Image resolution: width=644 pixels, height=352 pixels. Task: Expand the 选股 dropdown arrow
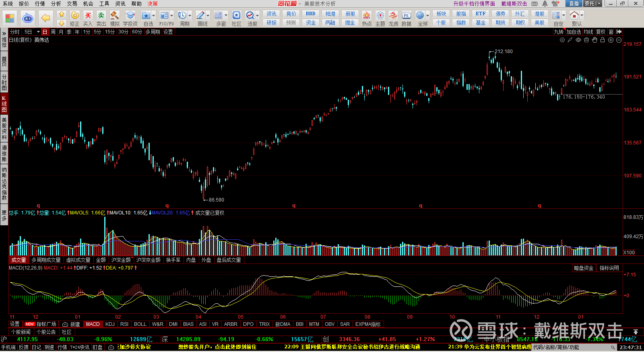coord(258,16)
